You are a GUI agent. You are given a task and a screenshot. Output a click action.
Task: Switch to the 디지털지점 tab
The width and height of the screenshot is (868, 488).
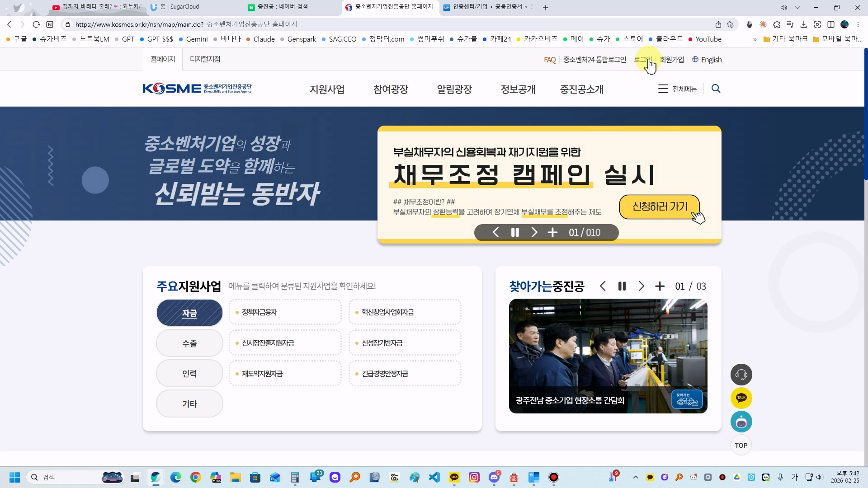coord(205,59)
